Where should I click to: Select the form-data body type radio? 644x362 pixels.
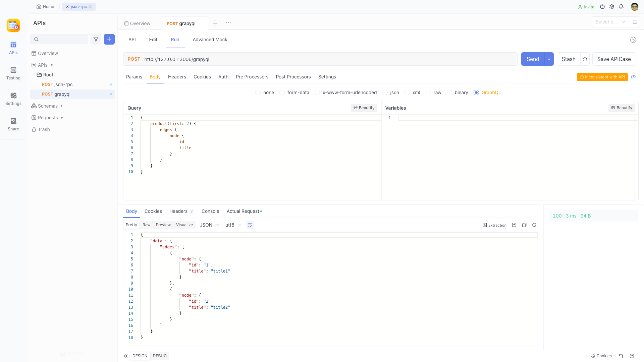pos(282,93)
